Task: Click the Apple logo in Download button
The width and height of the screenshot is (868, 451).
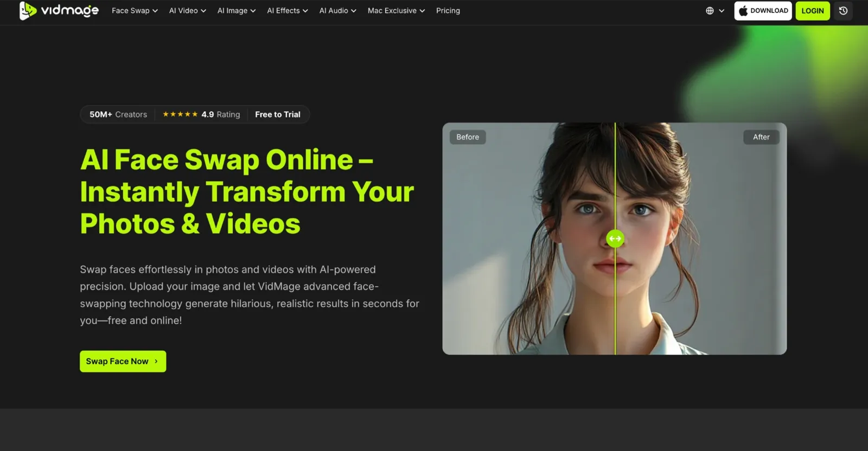Action: tap(743, 11)
